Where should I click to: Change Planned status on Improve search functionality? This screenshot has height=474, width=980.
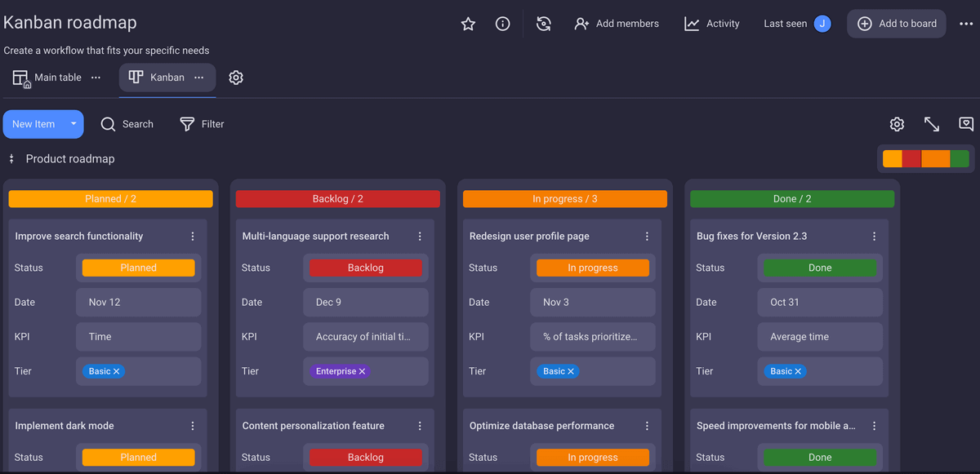coord(138,268)
